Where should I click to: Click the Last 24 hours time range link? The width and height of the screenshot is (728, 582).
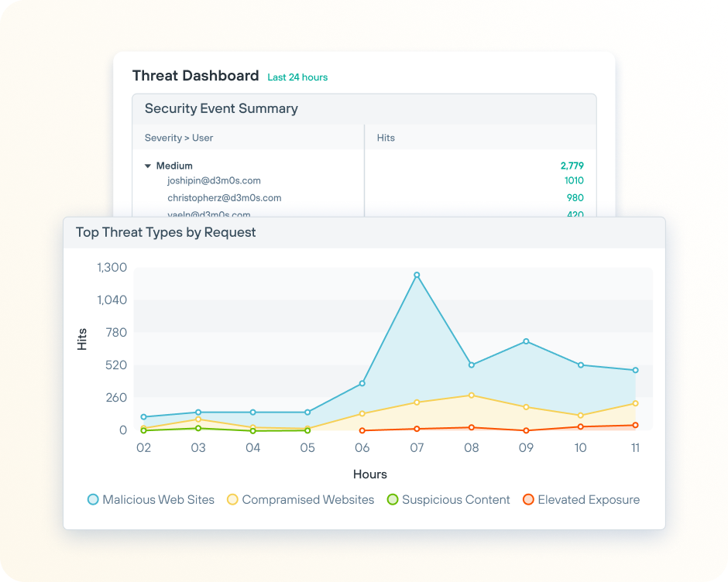(297, 77)
